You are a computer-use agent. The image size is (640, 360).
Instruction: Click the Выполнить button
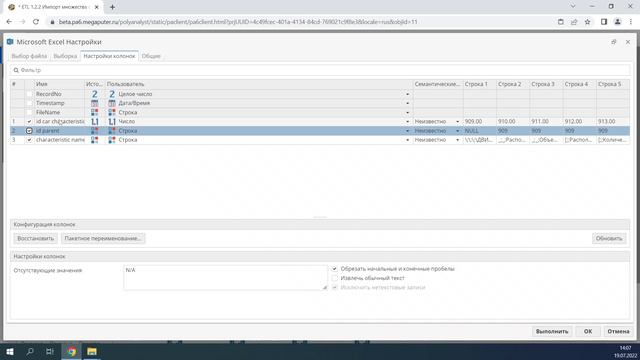point(552,331)
